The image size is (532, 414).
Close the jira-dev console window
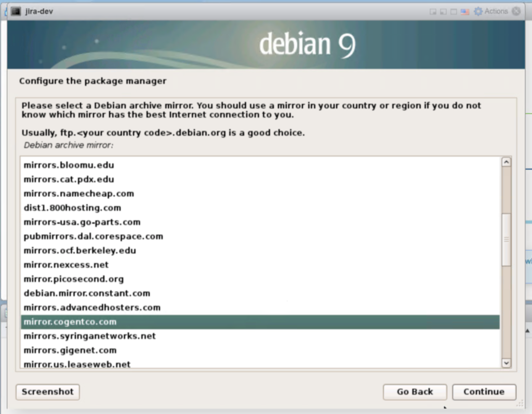click(516, 11)
